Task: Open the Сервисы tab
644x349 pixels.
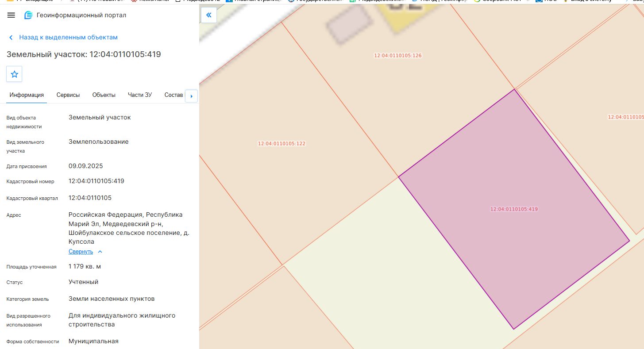Action: (x=68, y=95)
